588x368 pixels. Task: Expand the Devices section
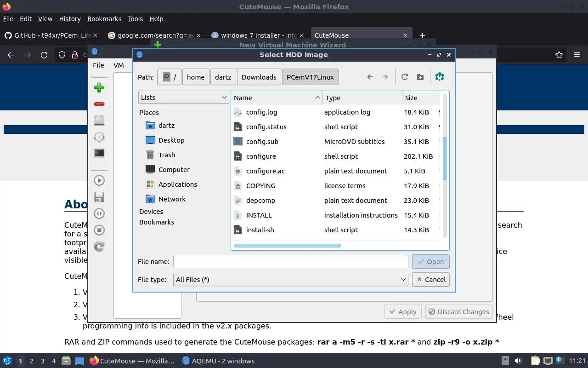(151, 212)
